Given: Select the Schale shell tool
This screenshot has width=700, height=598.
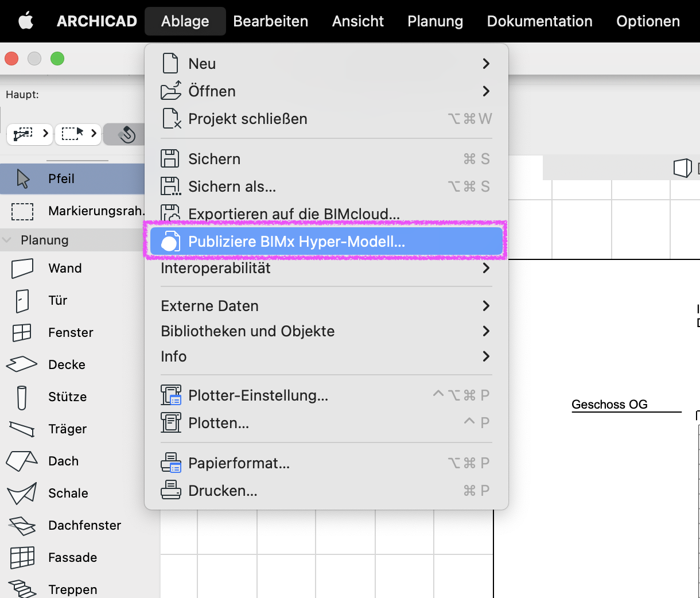Looking at the screenshot, I should click(x=72, y=493).
